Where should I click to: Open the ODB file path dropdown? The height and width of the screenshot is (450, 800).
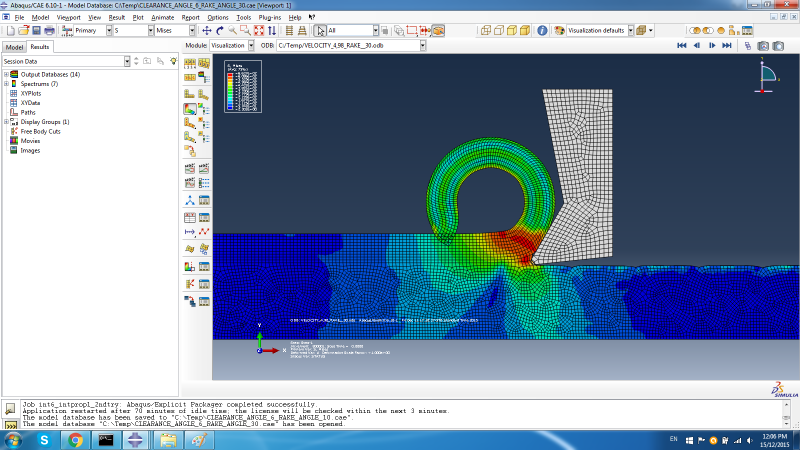click(x=422, y=45)
